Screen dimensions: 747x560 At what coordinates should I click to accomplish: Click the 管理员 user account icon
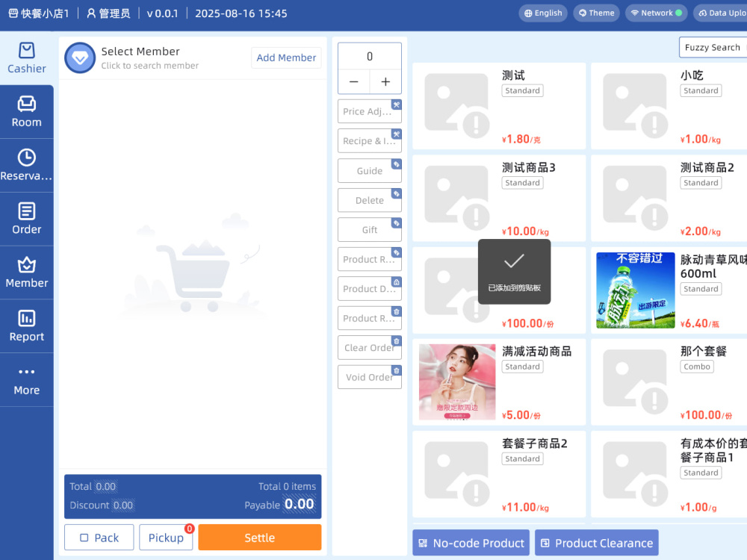pyautogui.click(x=91, y=13)
